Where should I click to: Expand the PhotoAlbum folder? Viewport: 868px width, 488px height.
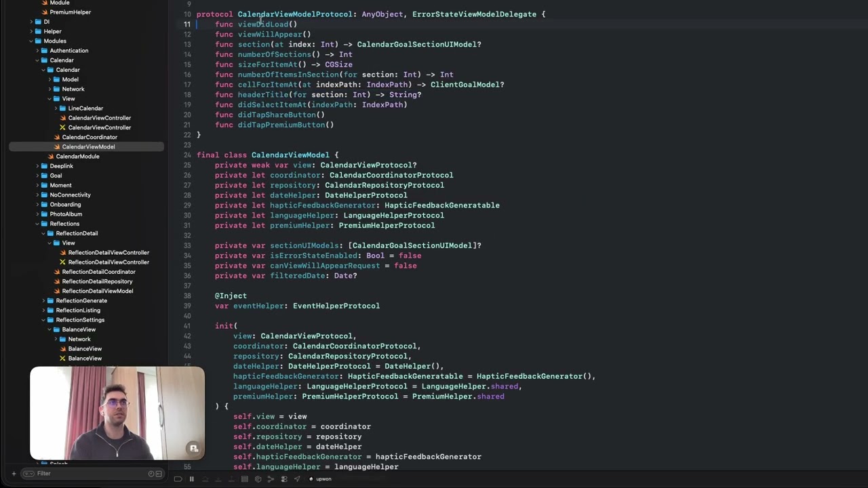pos(37,214)
